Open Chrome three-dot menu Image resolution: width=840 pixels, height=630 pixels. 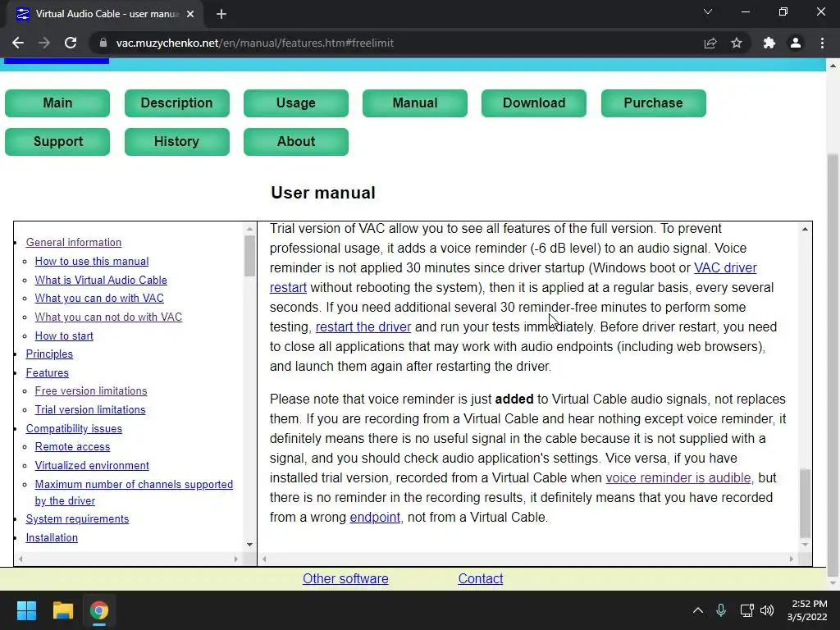click(x=822, y=43)
